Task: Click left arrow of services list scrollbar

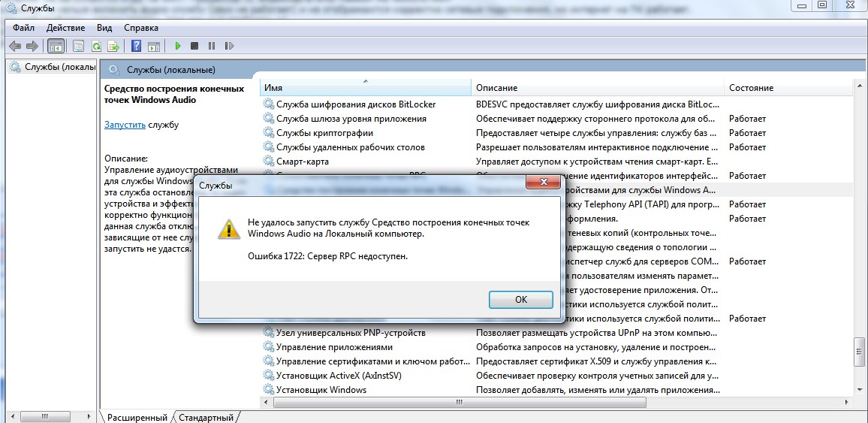Action: (x=265, y=402)
